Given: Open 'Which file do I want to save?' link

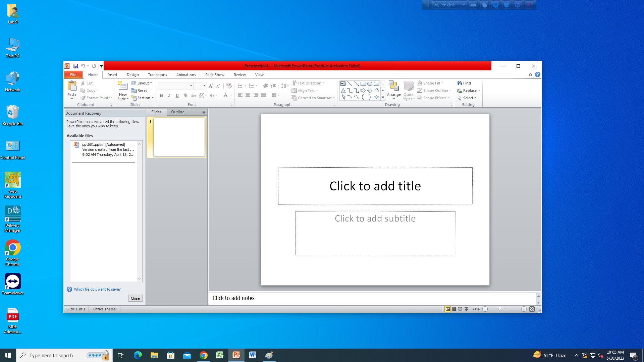Looking at the screenshot, I should click(97, 289).
